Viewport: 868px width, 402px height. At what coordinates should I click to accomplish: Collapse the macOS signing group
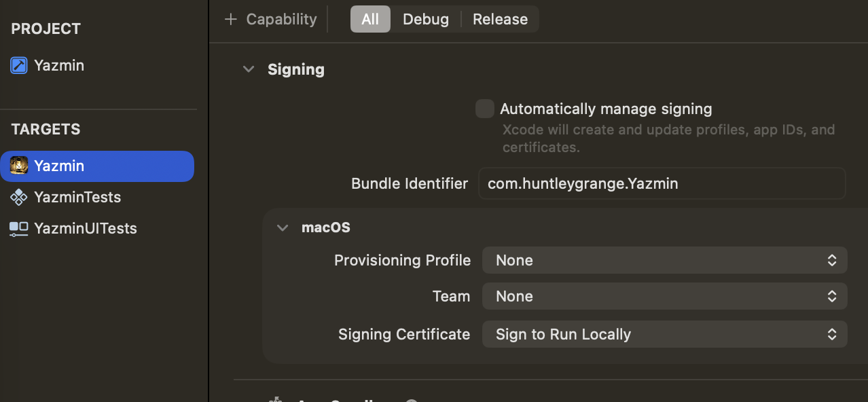[x=283, y=227]
